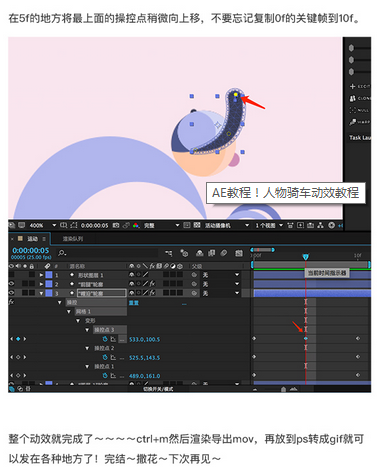This screenshot has width=386, height=467.
Task: Toggle stopwatch for 操控点 2 position
Action: click(105, 357)
